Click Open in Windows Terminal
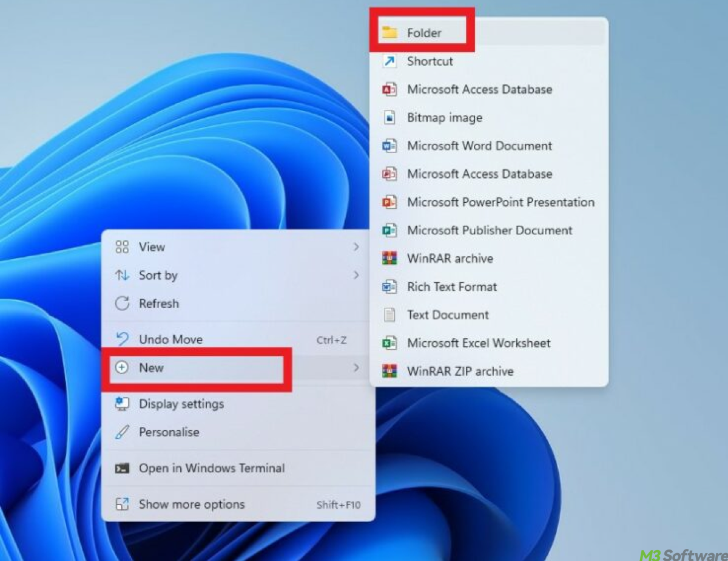Image resolution: width=728 pixels, height=561 pixels. point(238,469)
